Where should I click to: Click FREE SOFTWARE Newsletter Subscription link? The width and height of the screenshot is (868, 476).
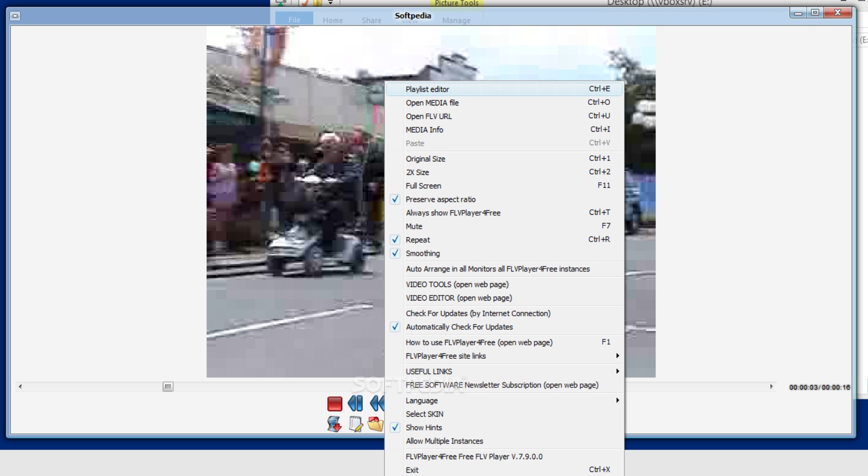(x=502, y=385)
